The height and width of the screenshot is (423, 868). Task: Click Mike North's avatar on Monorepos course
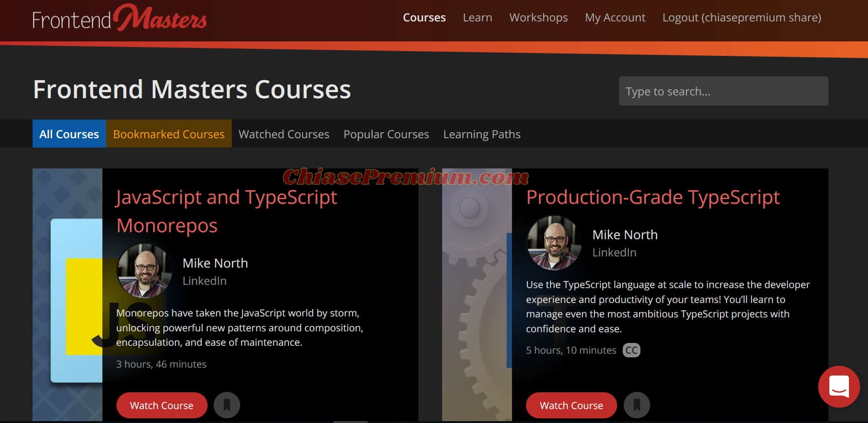[144, 271]
